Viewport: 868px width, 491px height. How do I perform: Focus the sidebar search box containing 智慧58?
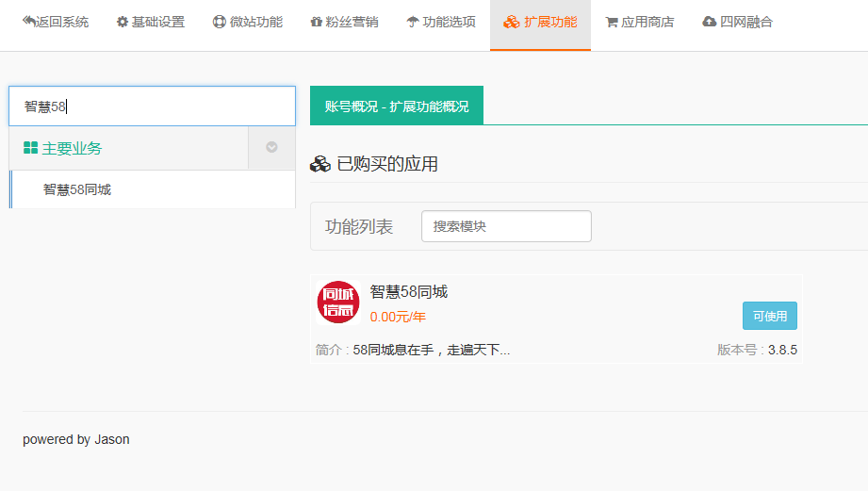click(153, 106)
